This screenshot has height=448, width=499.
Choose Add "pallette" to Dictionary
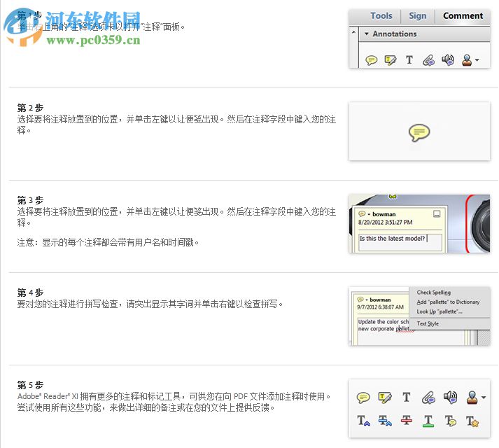point(448,302)
